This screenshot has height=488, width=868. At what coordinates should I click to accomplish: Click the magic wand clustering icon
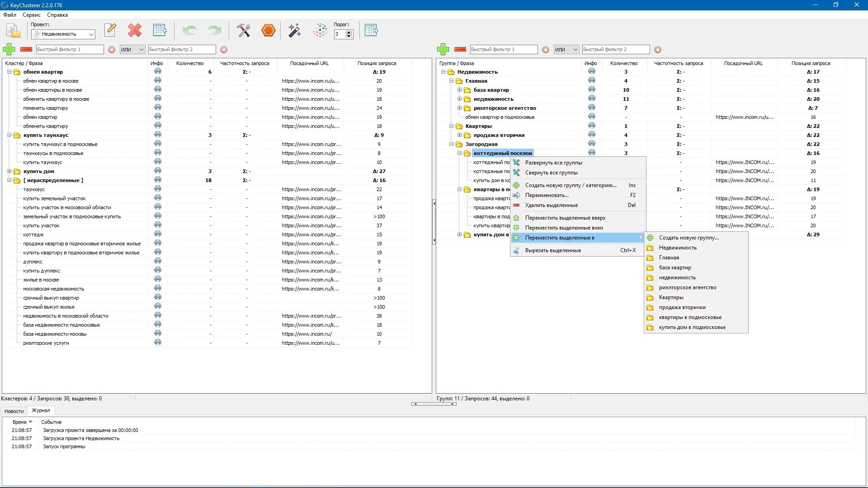coord(294,30)
